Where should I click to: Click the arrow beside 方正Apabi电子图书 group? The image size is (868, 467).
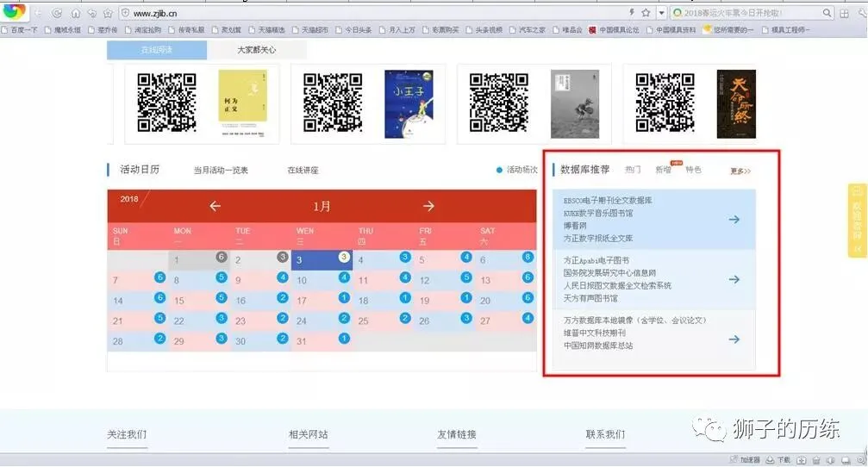pos(734,279)
